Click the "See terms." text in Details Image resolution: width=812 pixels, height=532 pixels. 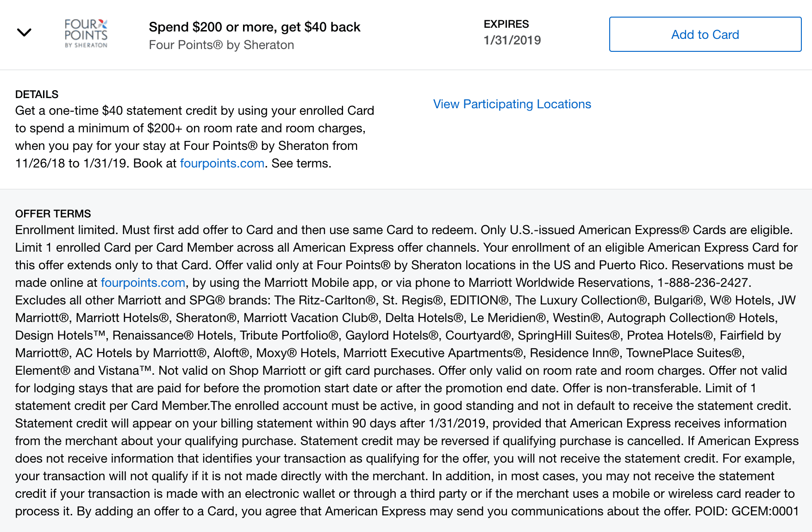(x=301, y=163)
